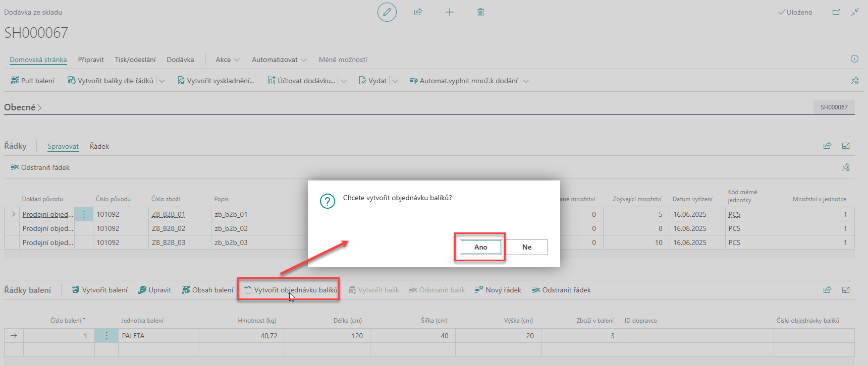868x366 pixels.
Task: Click the pencil edit icon at top
Action: (x=387, y=12)
